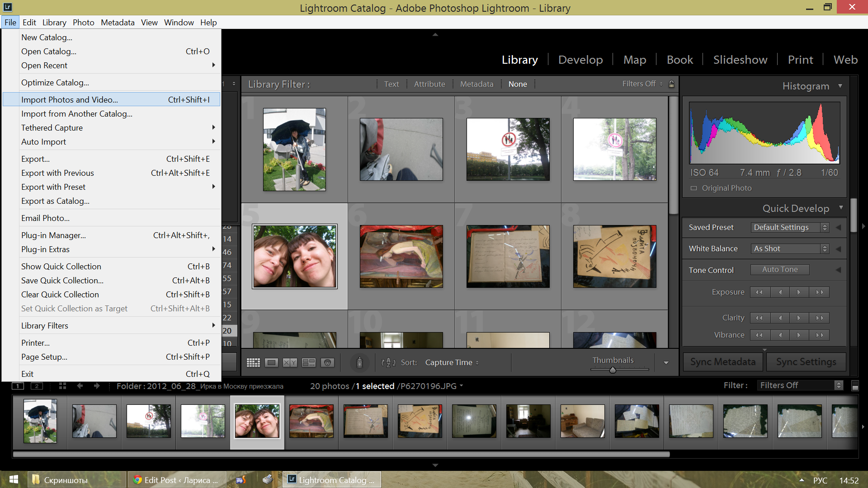Click Sync Settings button
The image size is (868, 488).
pyautogui.click(x=806, y=362)
